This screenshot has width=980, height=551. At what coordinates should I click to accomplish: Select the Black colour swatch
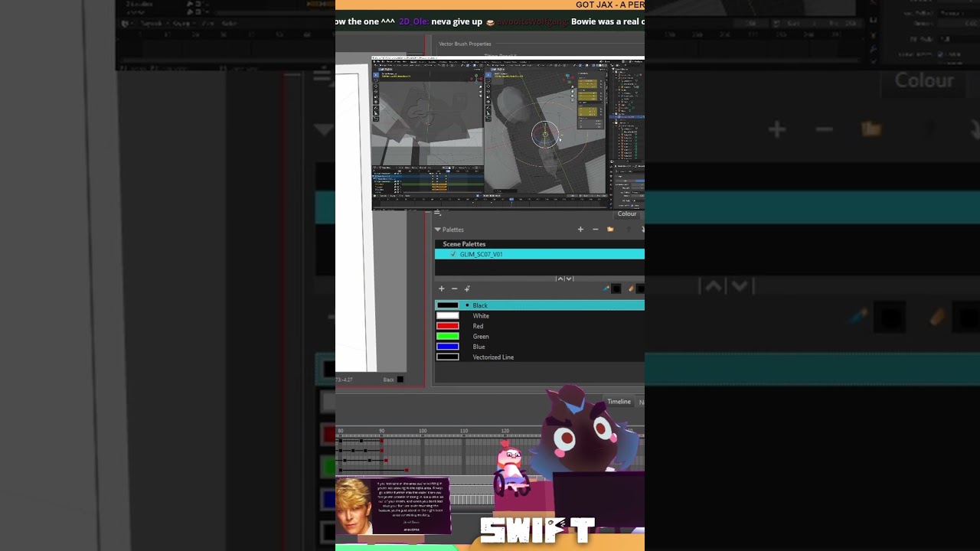click(x=448, y=305)
